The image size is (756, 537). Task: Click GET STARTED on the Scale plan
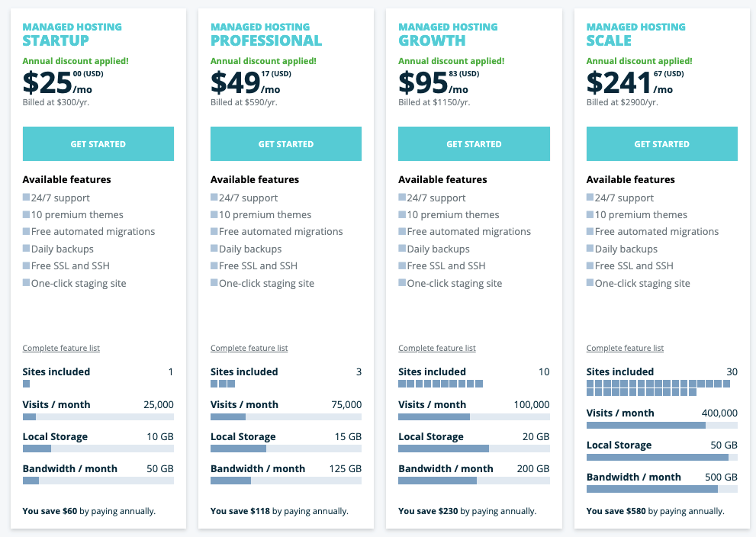pyautogui.click(x=661, y=143)
